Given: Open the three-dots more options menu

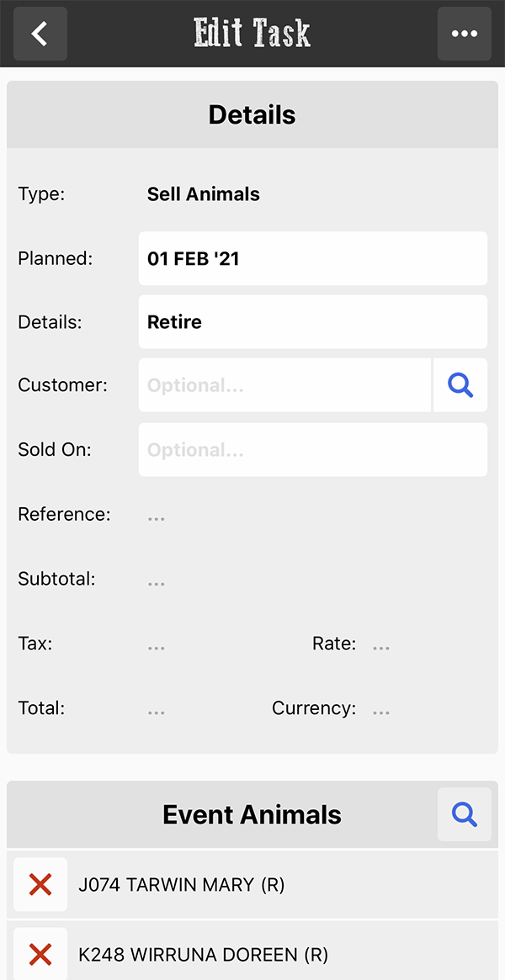Looking at the screenshot, I should [x=465, y=34].
